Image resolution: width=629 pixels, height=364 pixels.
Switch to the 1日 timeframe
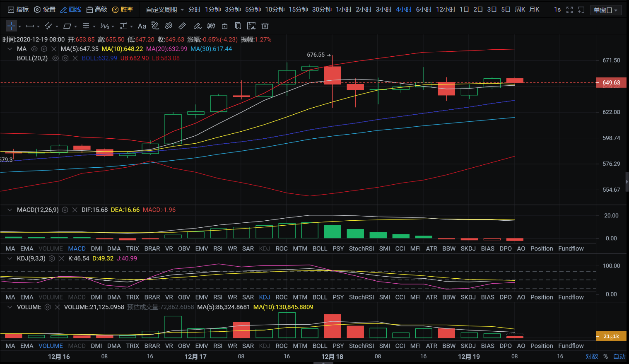tap(464, 10)
